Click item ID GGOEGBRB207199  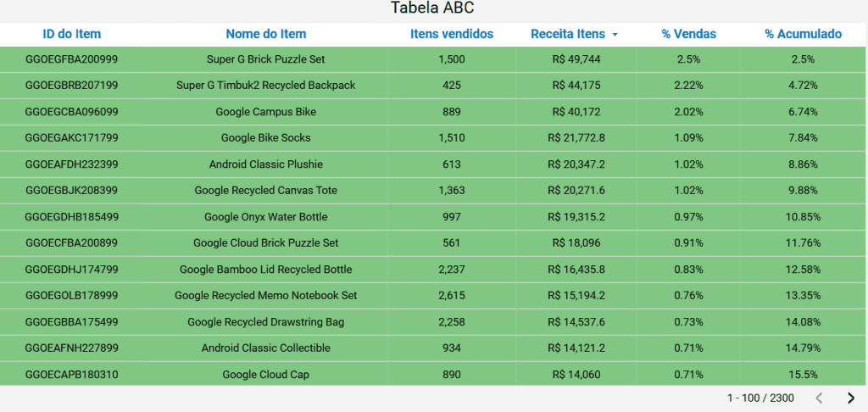pos(72,86)
